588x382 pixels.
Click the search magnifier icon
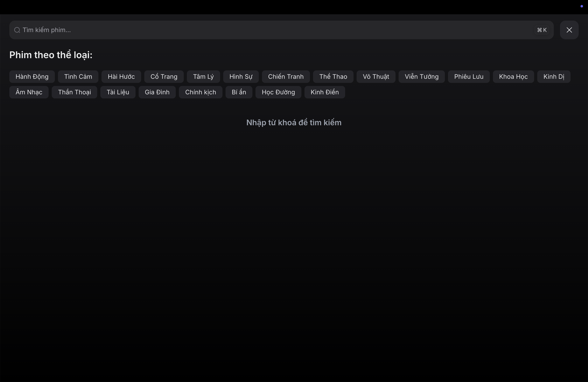tap(17, 30)
